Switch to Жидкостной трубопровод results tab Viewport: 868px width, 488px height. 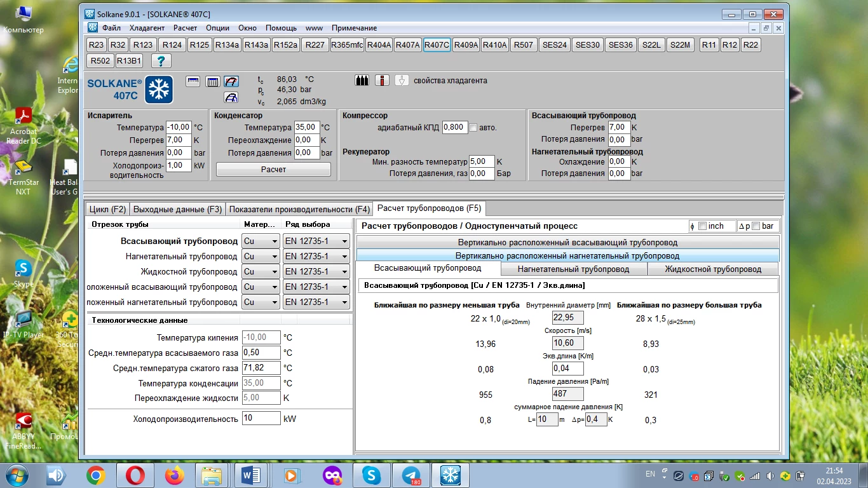[x=713, y=269]
